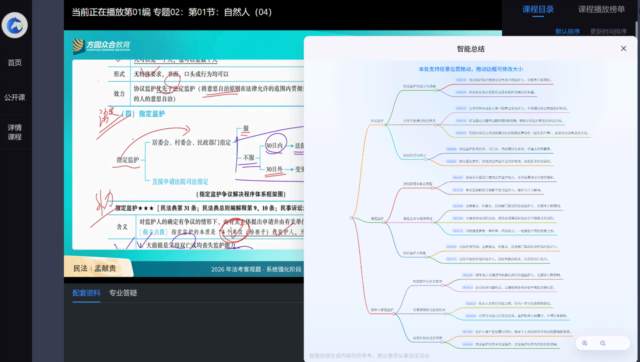Collapse the mind map root node

pos(352,218)
